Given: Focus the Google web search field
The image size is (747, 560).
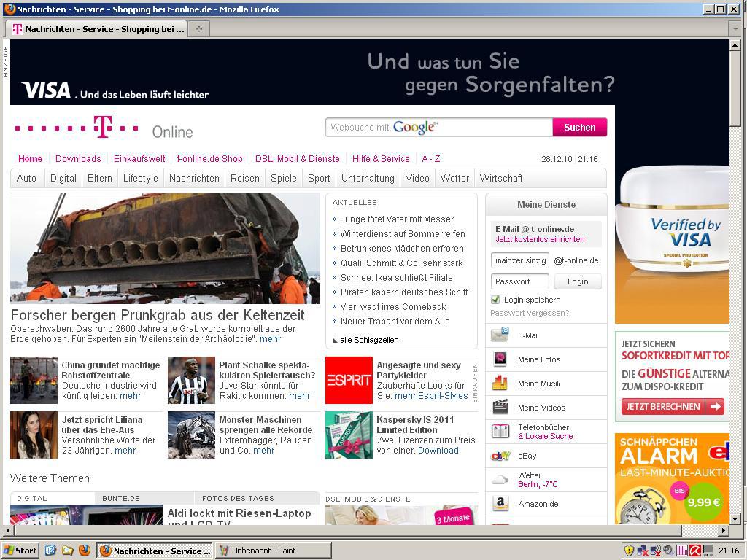Looking at the screenshot, I should tap(438, 127).
